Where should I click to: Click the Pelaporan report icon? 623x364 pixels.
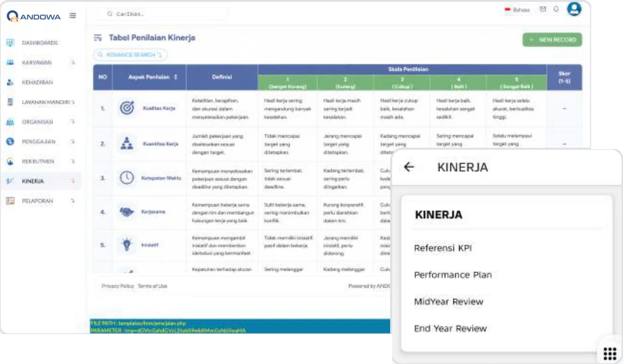[x=11, y=201]
